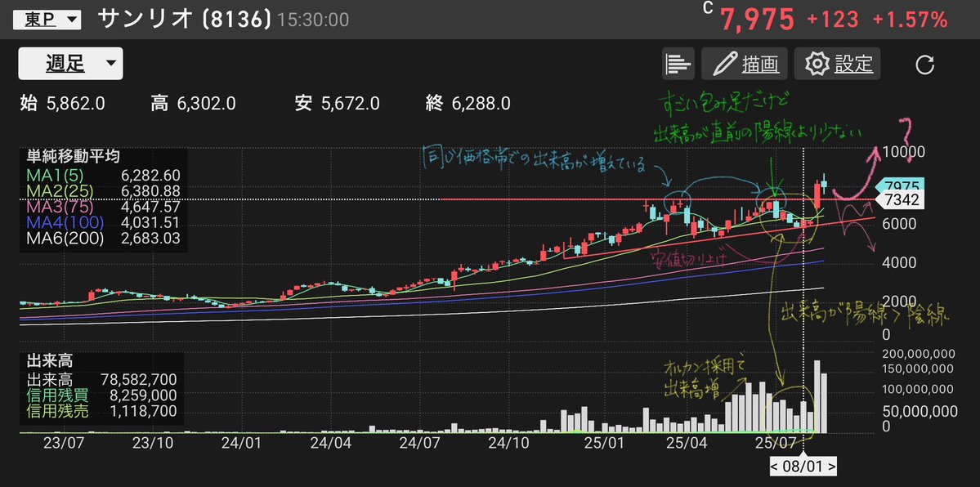Open the 描画 drawing tool
This screenshot has height=487, width=980.
tap(745, 64)
